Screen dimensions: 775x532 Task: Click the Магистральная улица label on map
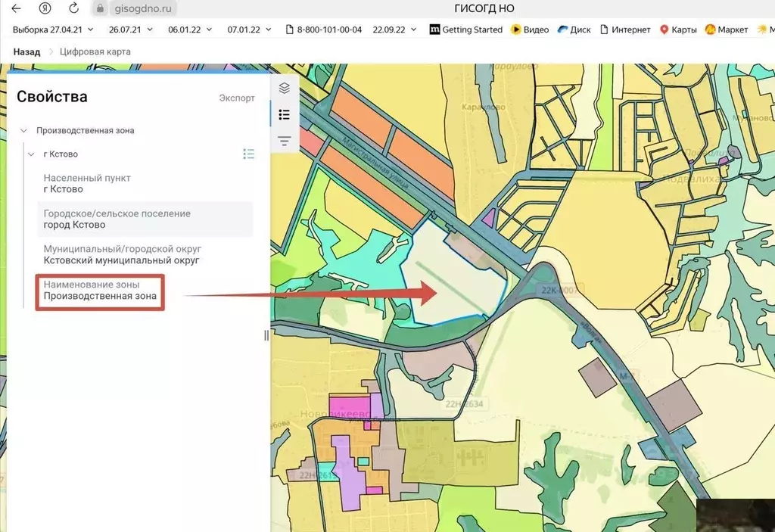tap(375, 163)
